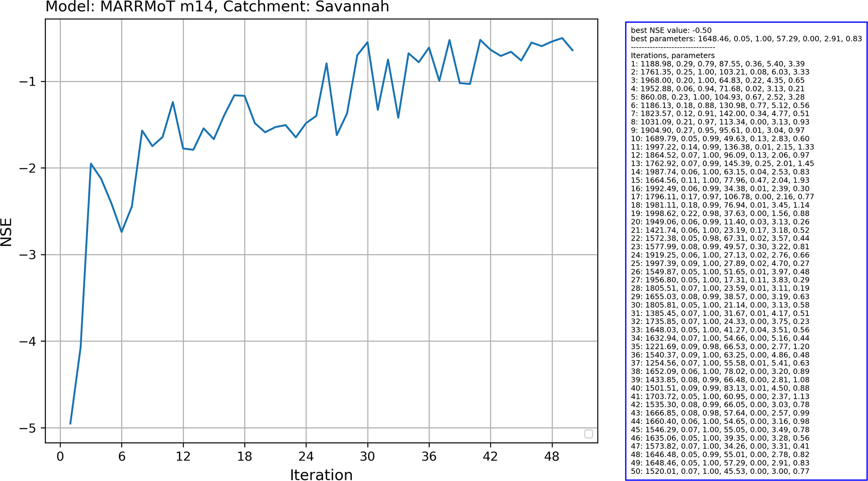Click the 'Iterations, parameters' heading
Screen dimensions: 868x481
tap(672, 55)
